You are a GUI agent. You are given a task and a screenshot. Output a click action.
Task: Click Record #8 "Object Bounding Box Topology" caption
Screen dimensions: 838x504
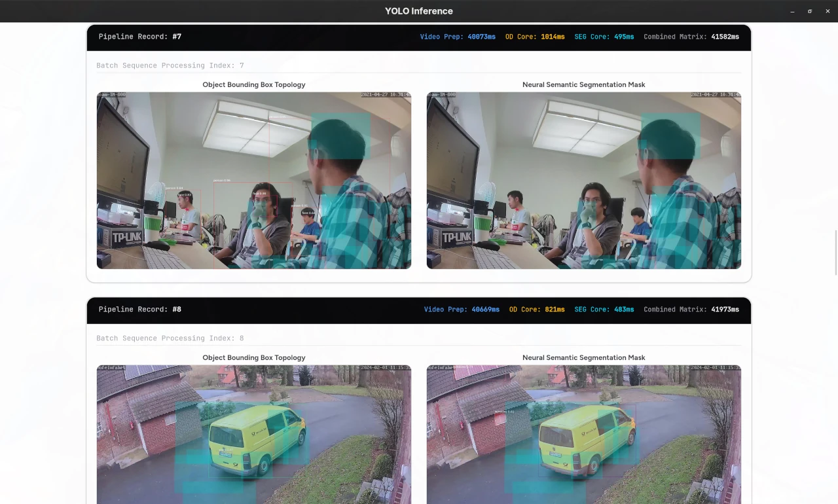click(x=254, y=357)
